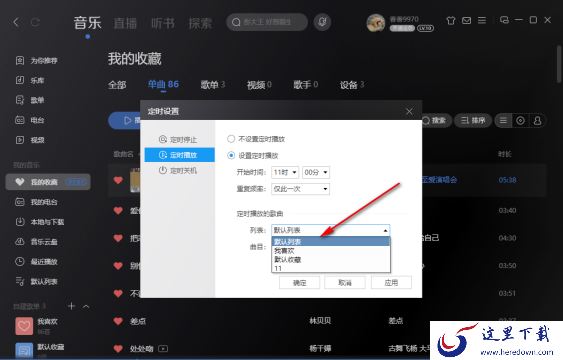Click the top search input field

pyautogui.click(x=267, y=22)
